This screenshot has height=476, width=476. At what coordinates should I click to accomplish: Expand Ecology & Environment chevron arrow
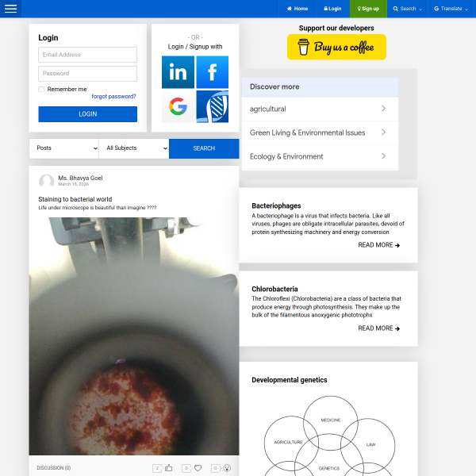pos(383,156)
